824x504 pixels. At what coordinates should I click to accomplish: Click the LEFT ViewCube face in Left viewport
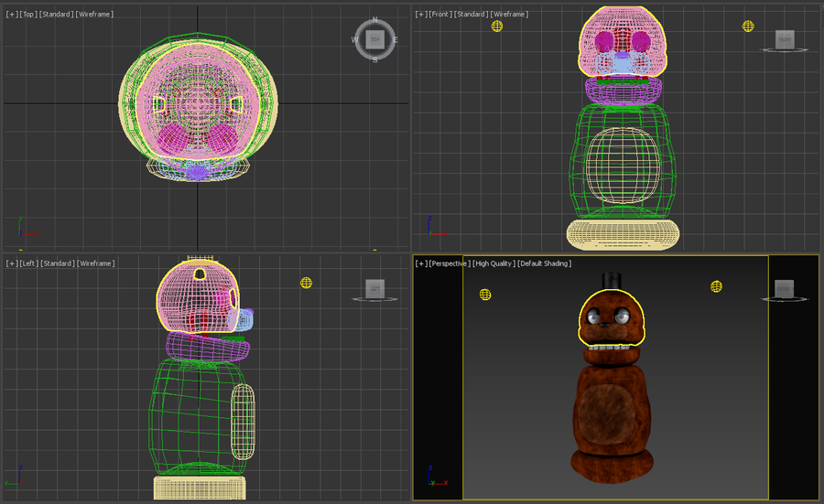[x=374, y=288]
